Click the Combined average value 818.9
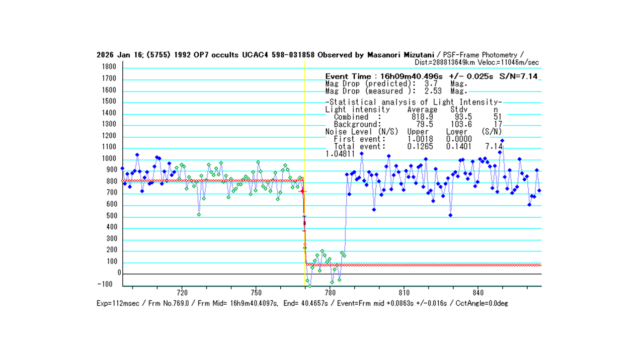644x362 pixels. click(422, 117)
